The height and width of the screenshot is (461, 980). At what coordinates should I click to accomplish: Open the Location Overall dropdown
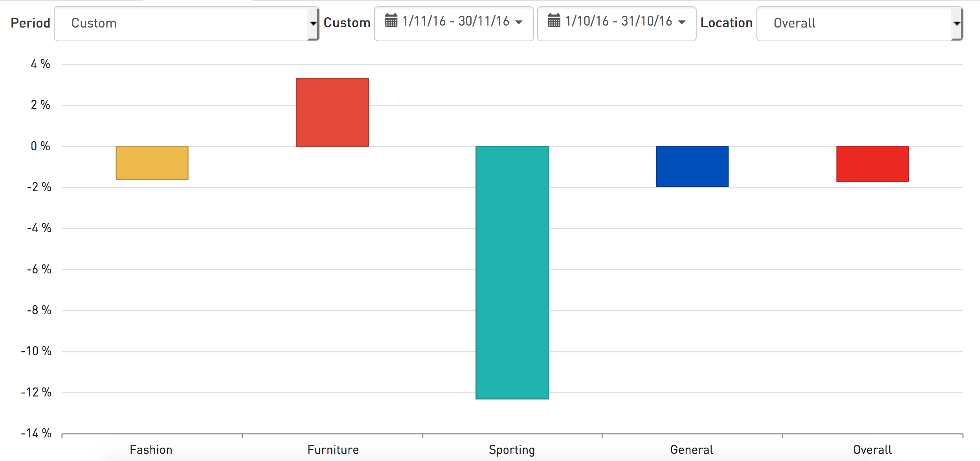(x=853, y=24)
